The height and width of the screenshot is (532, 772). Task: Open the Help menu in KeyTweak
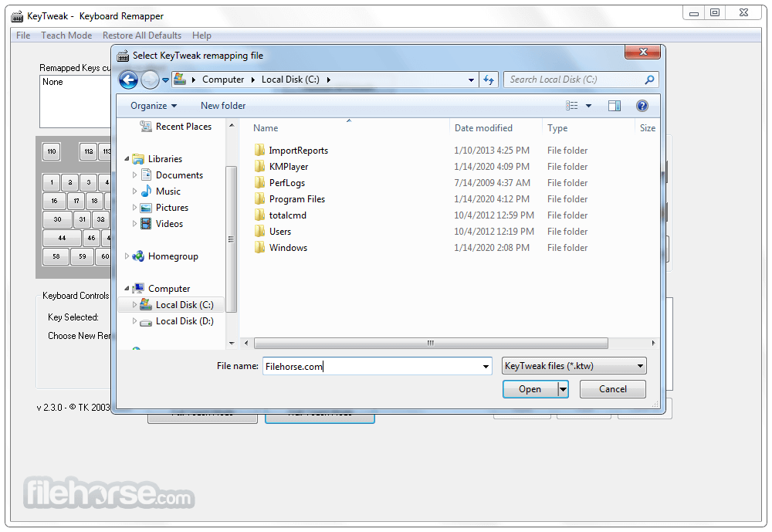click(x=201, y=36)
